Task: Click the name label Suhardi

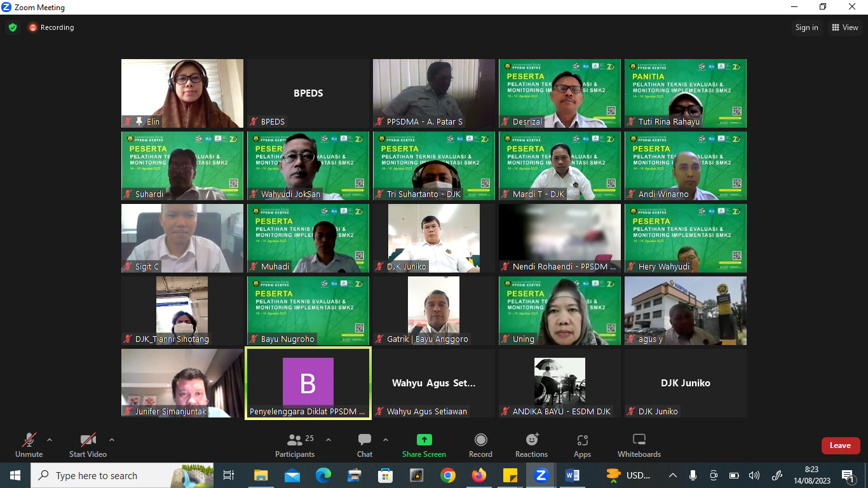Action: coord(149,194)
